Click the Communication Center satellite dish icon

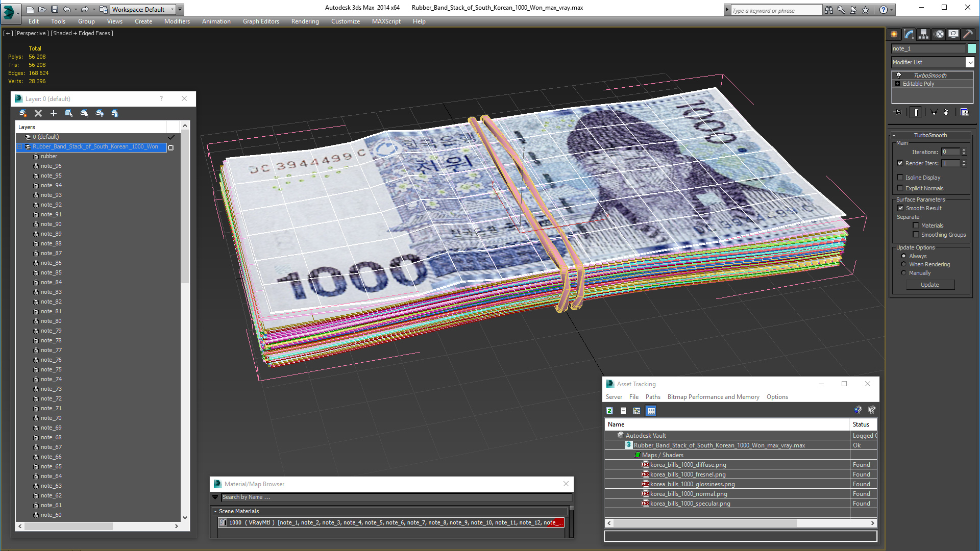(853, 10)
